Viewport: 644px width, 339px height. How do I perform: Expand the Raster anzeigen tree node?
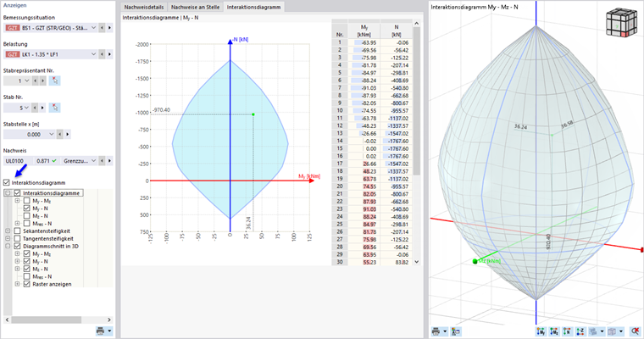[17, 284]
